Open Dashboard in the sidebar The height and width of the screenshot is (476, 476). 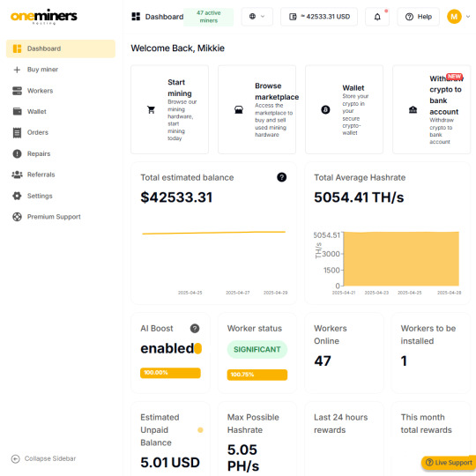(x=61, y=48)
